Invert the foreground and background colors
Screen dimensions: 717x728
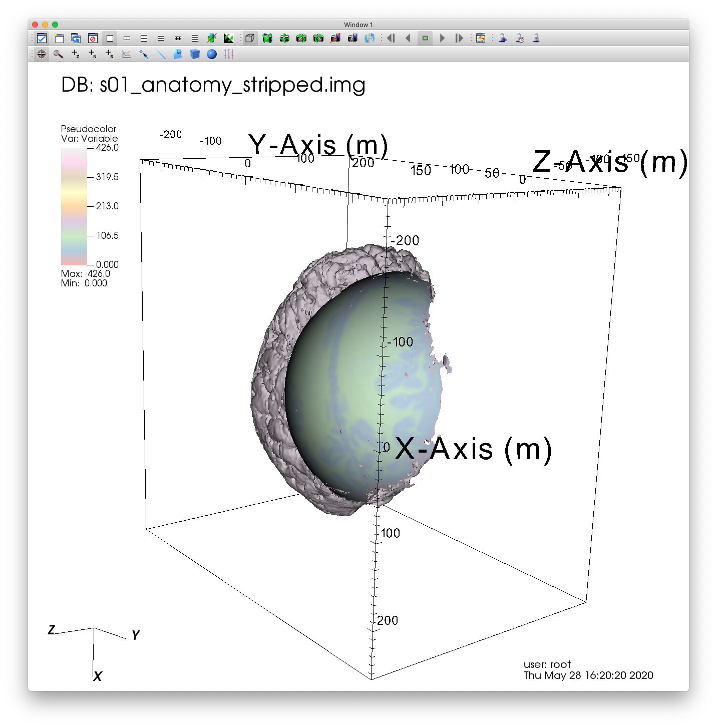[229, 38]
